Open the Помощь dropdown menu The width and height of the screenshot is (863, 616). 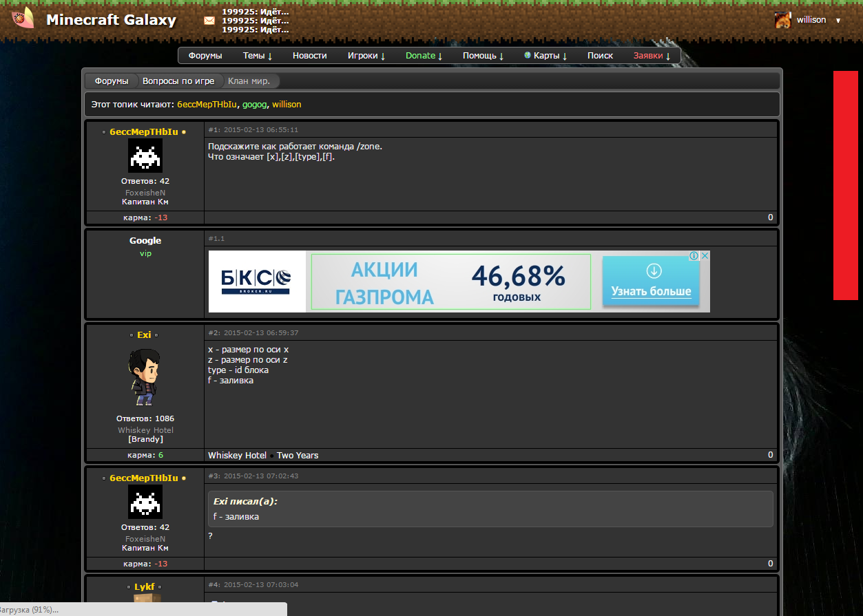483,56
